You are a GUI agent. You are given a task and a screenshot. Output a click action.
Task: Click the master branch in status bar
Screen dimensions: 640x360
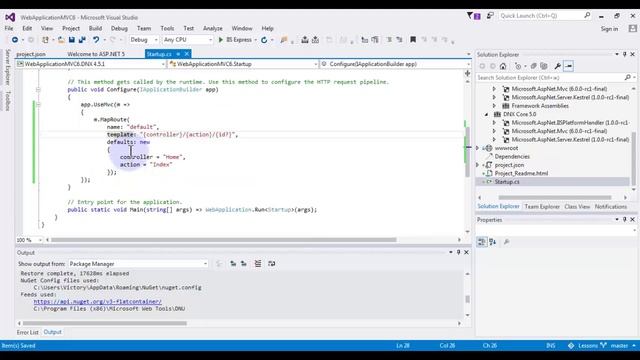(619, 346)
